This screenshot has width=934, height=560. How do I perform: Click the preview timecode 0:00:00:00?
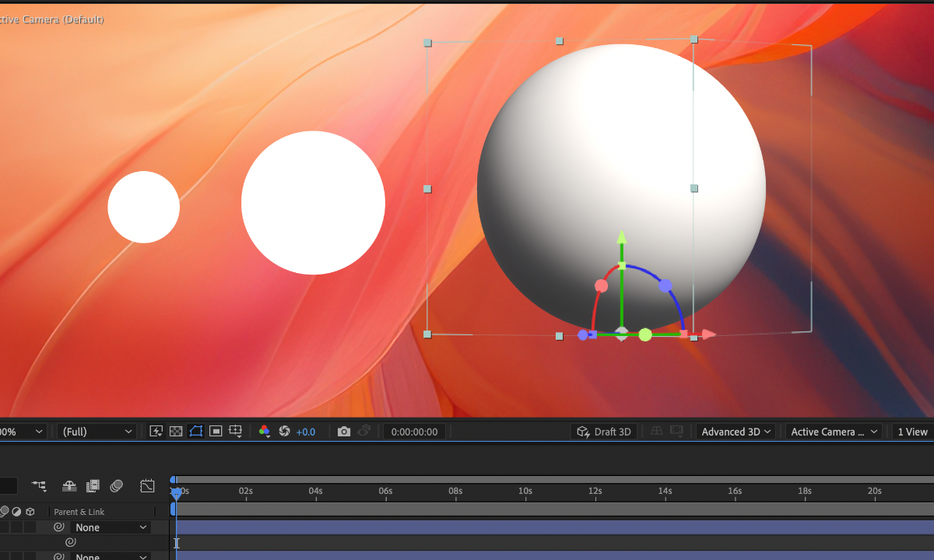point(414,432)
